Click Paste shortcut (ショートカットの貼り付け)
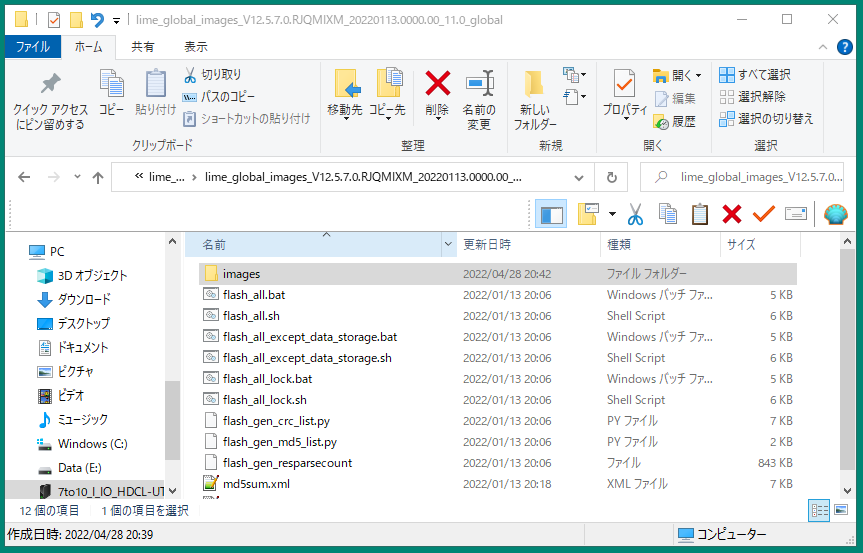The height and width of the screenshot is (553, 863). (x=247, y=118)
